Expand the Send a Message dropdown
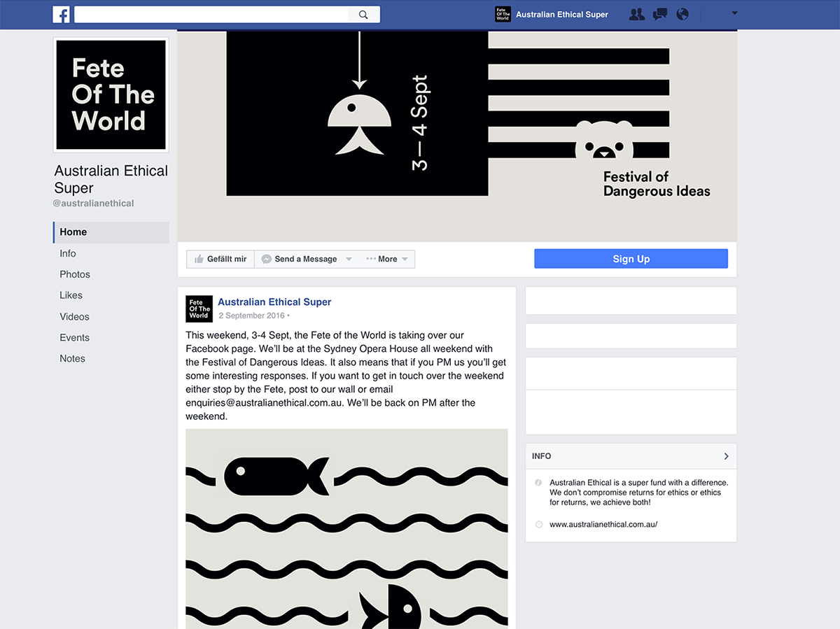The height and width of the screenshot is (629, 840). point(349,260)
